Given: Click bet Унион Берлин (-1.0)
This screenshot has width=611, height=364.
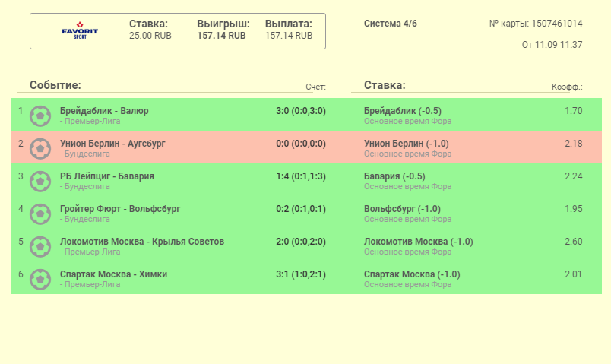Looking at the screenshot, I should 406,144.
